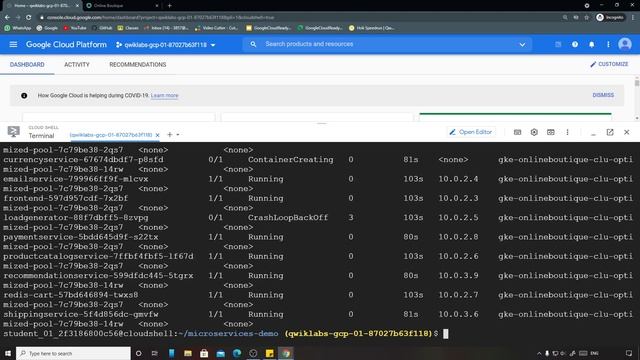
Task: Open Cloud Shell more options menu
Action: (567, 132)
